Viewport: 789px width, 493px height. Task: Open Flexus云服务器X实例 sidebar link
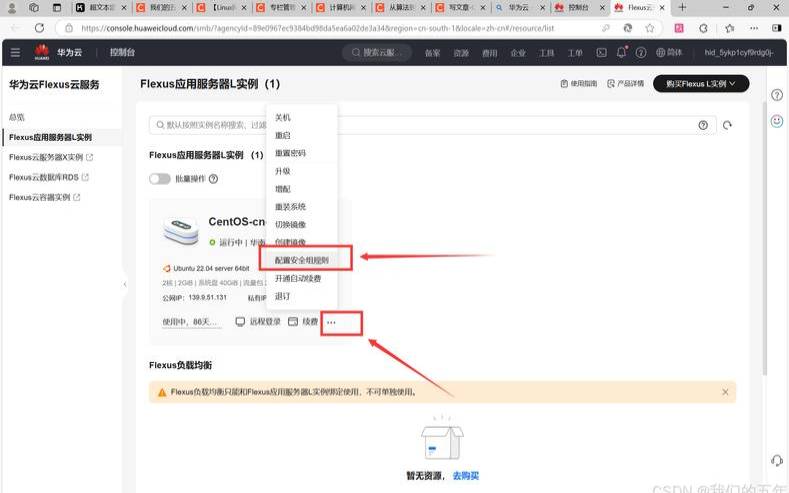pyautogui.click(x=51, y=157)
